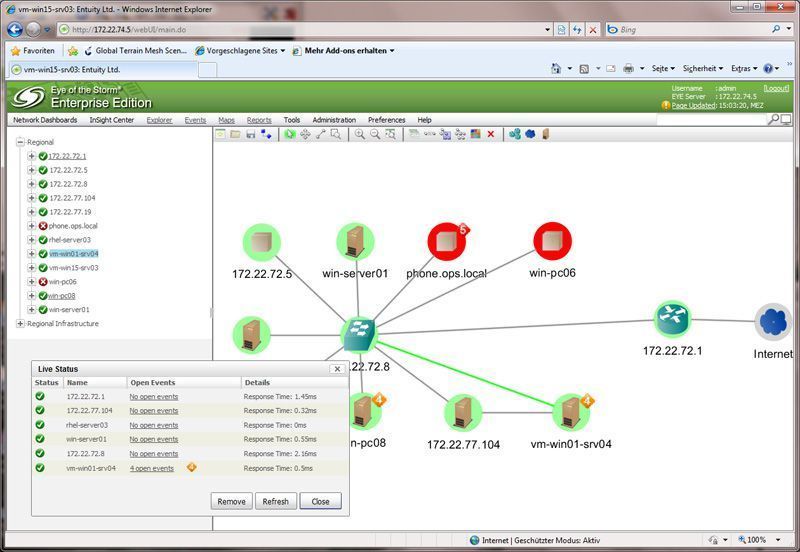This screenshot has height=552, width=800.
Task: Click the Close button in Live Status
Action: click(x=320, y=501)
